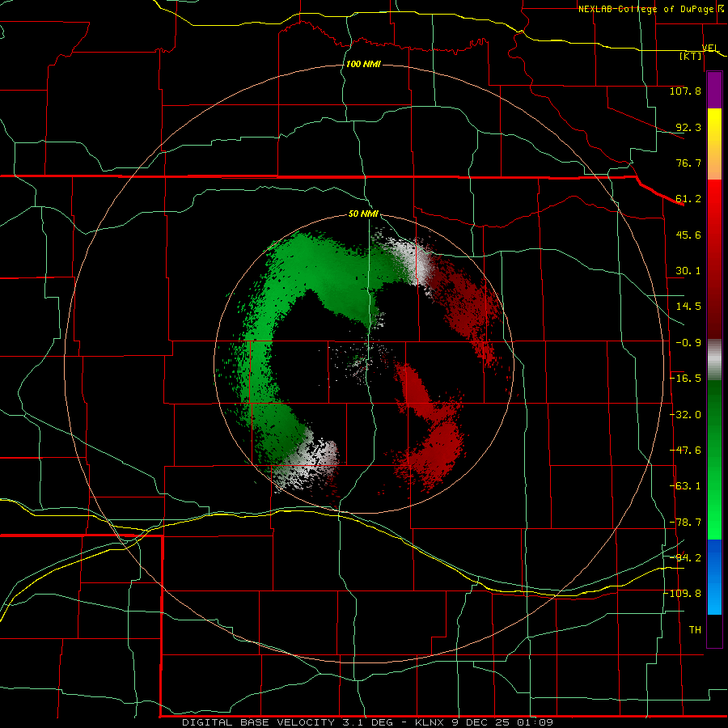The width and height of the screenshot is (728, 728).
Task: Click the KLNX 9 DEC 25 01:09 timestamp
Action: pos(484,722)
